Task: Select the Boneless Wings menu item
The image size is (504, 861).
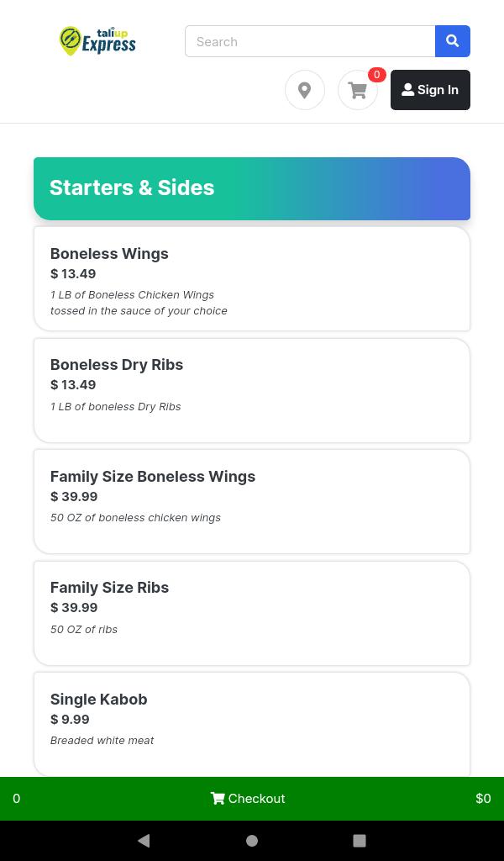Action: pyautogui.click(x=252, y=279)
